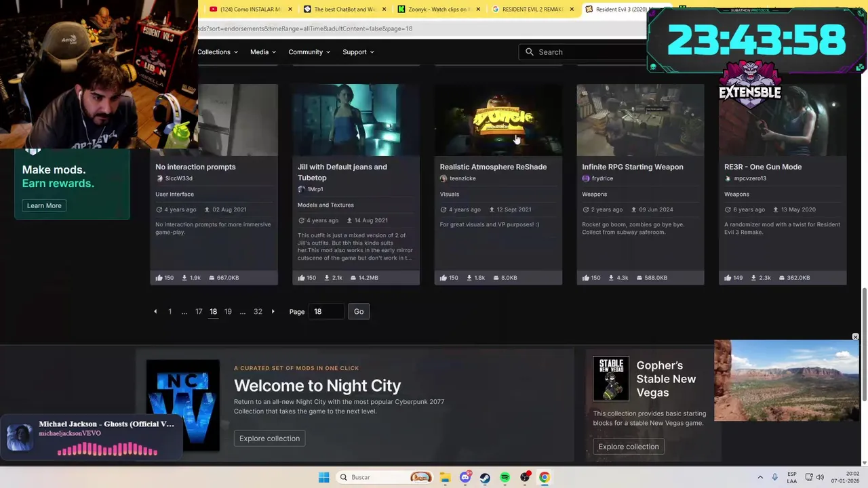Go to page 19
The height and width of the screenshot is (488, 868).
click(x=228, y=311)
